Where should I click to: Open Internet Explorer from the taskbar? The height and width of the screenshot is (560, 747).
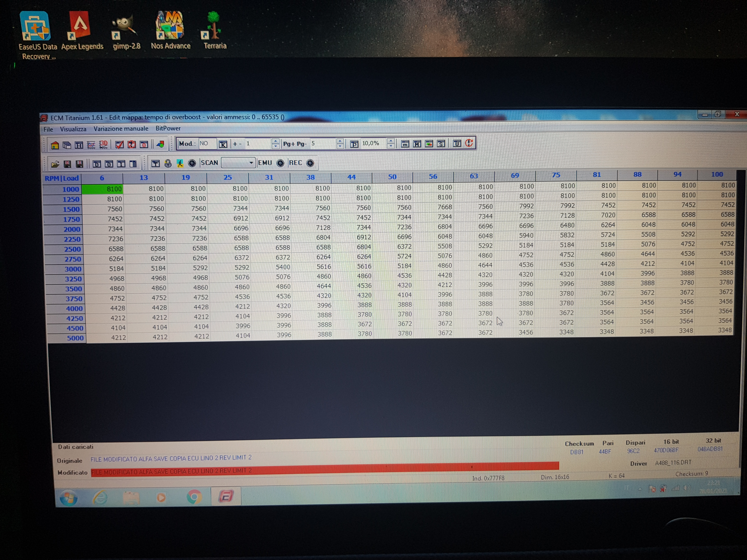click(x=100, y=497)
